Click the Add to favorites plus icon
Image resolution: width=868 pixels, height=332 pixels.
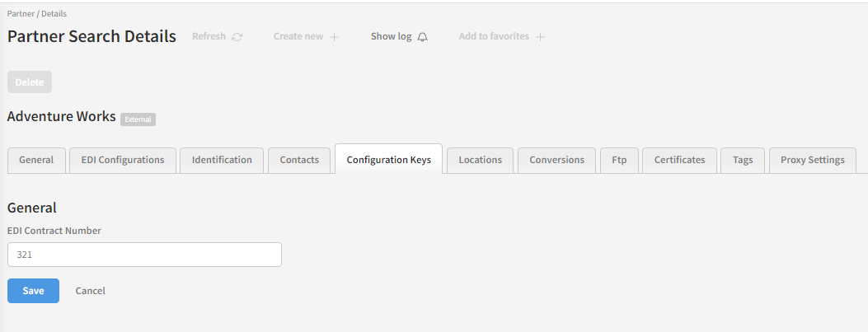[x=540, y=37]
